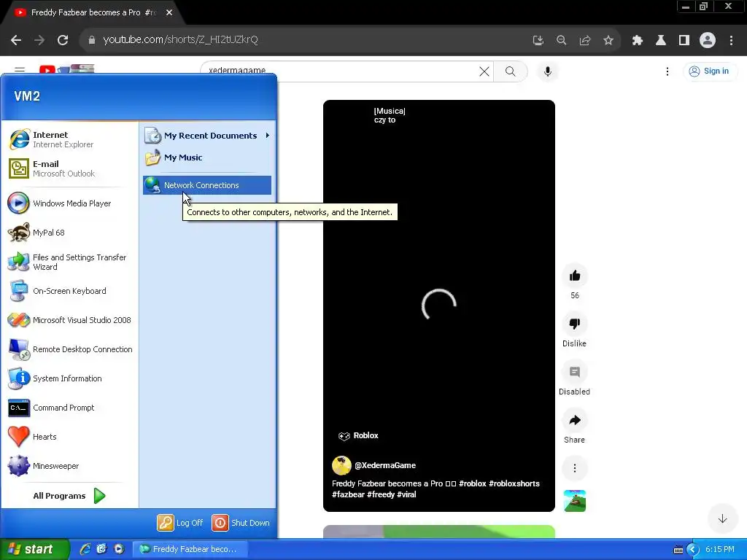The image size is (747, 560).
Task: Start Files and Settings Transfer Wizard
Action: coord(69,262)
